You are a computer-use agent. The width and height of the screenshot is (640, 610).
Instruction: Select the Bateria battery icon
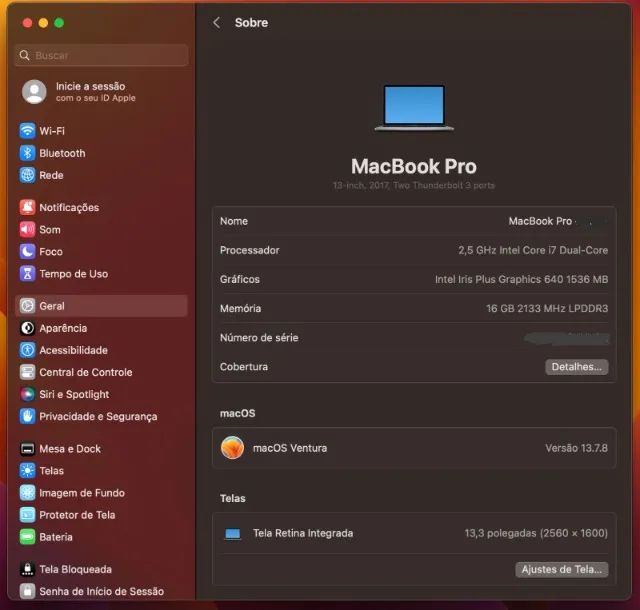pyautogui.click(x=27, y=537)
